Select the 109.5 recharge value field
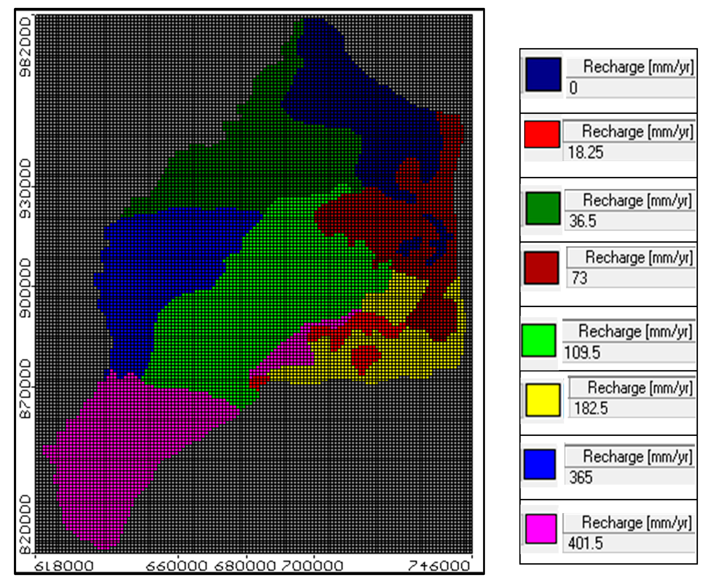The width and height of the screenshot is (709, 588). click(x=629, y=352)
